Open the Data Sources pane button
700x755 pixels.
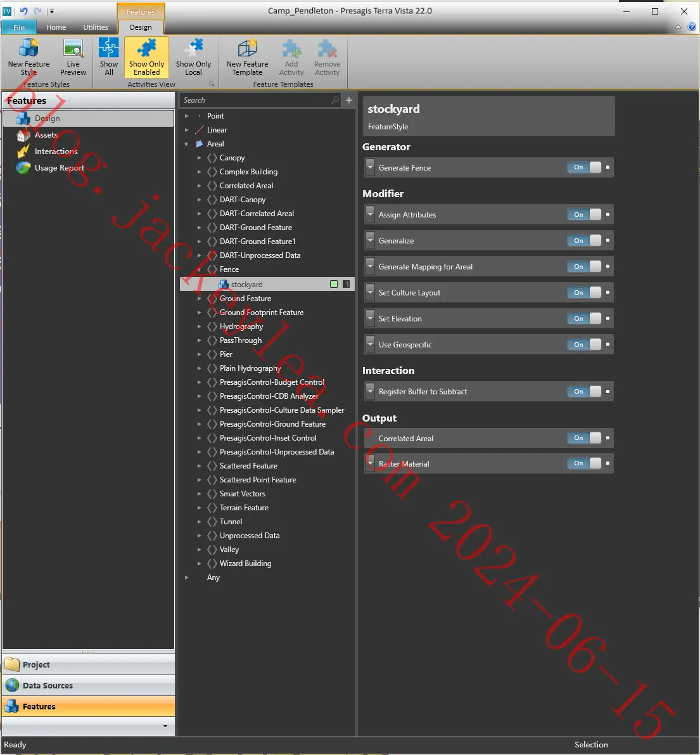(89, 686)
